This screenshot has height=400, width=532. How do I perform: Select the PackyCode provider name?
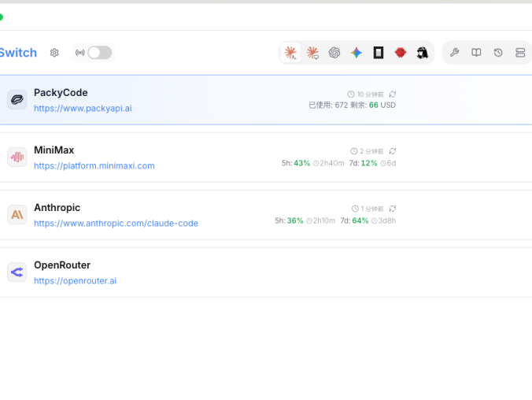61,93
